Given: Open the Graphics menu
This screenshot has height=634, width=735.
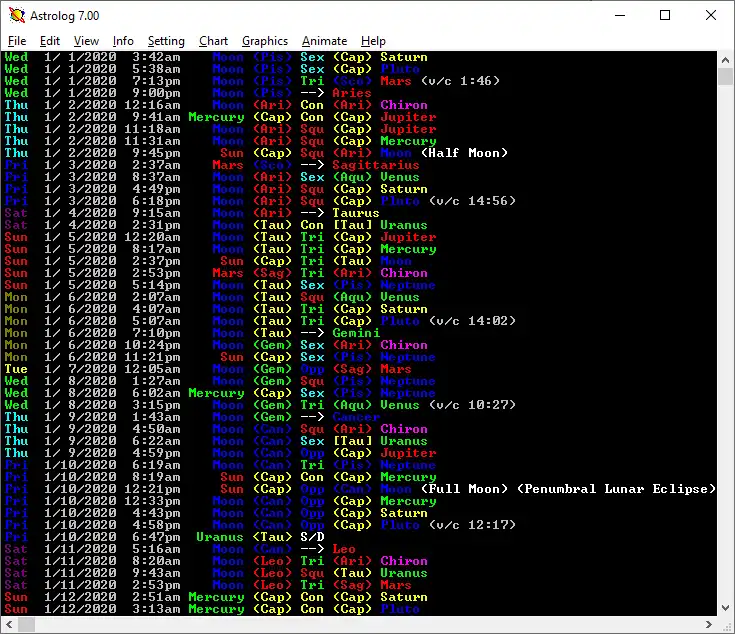Looking at the screenshot, I should (x=265, y=41).
